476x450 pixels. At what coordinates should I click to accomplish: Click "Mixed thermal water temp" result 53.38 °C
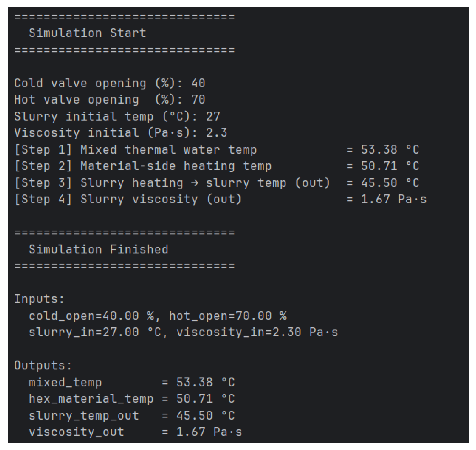point(390,150)
